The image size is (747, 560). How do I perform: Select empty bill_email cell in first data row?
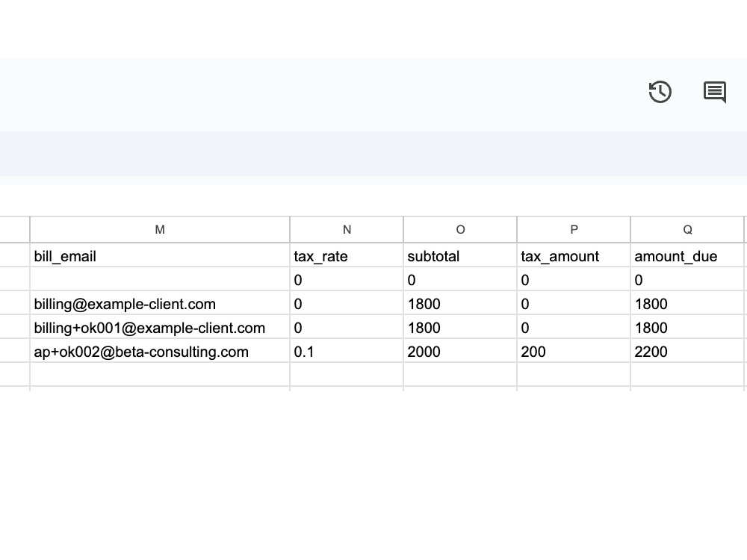click(160, 279)
